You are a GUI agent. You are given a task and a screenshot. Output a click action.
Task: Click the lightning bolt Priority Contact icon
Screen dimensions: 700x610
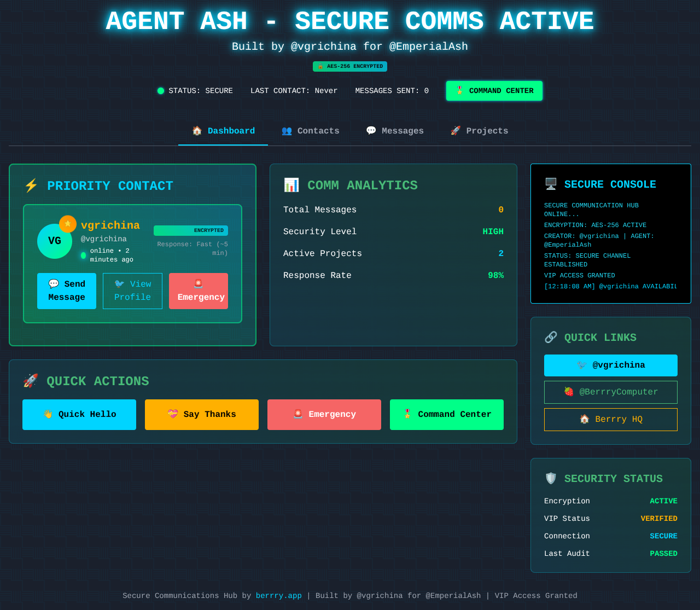[31, 185]
